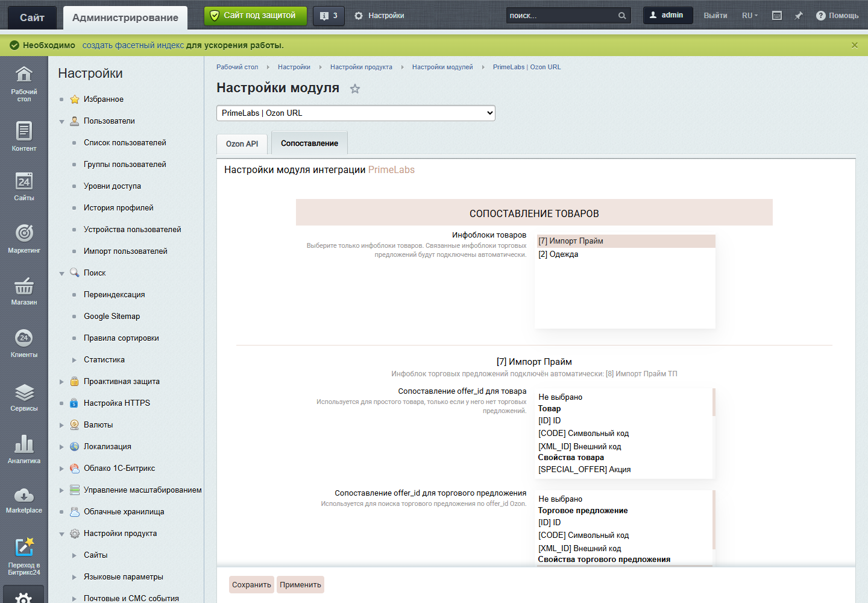This screenshot has width=868, height=603.
Task: Open the Помощь help link
Action: pyautogui.click(x=837, y=16)
